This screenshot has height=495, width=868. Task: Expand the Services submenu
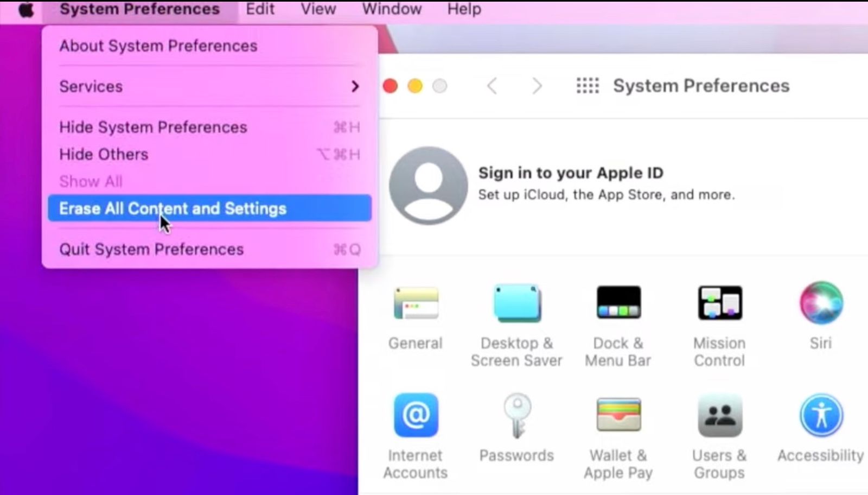(209, 86)
